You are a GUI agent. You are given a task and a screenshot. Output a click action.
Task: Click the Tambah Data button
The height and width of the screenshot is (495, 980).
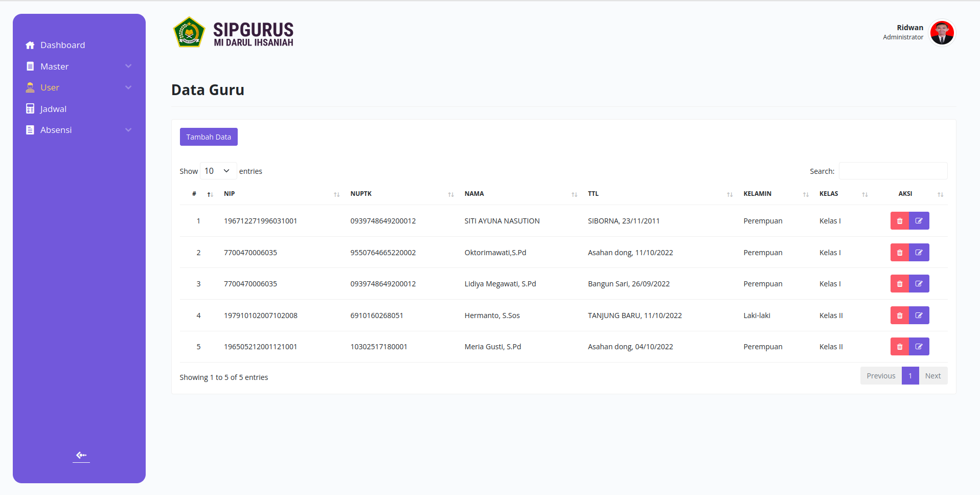209,137
